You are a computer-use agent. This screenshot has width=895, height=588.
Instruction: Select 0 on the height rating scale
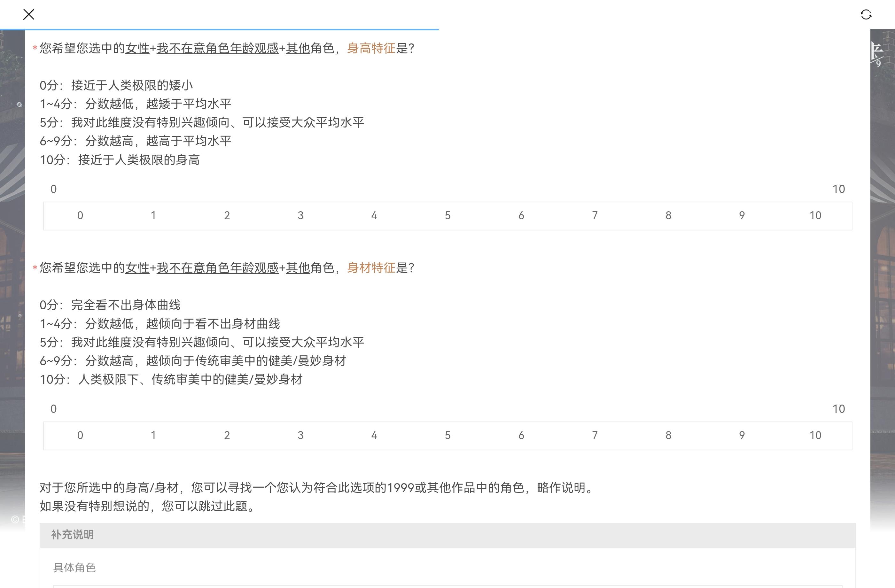(80, 215)
